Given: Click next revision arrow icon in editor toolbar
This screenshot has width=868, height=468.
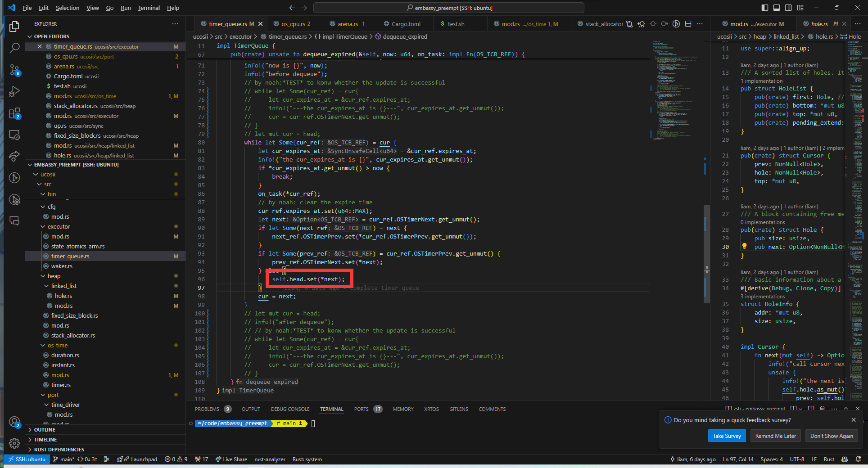Looking at the screenshot, I should point(665,24).
